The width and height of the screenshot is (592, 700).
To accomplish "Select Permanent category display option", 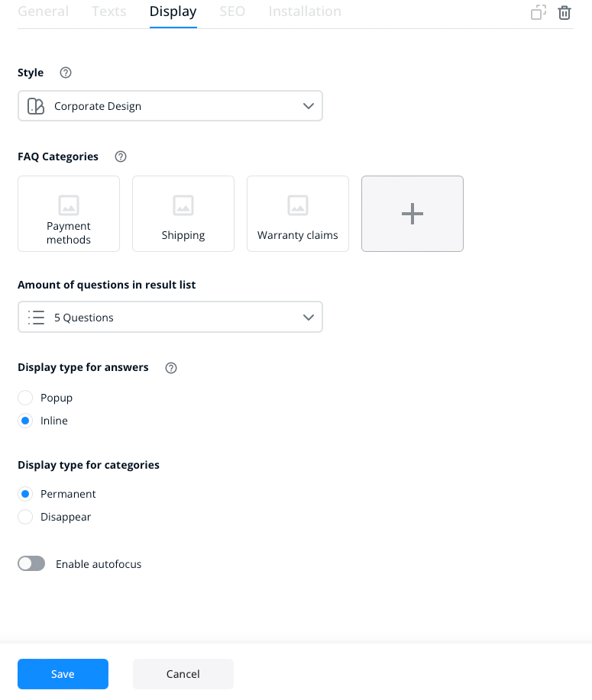I will (x=25, y=494).
